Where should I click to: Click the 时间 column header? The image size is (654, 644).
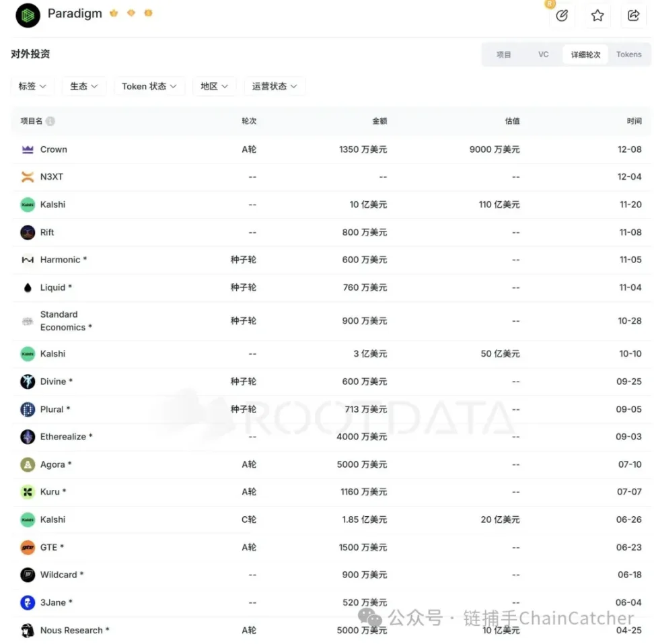[634, 121]
